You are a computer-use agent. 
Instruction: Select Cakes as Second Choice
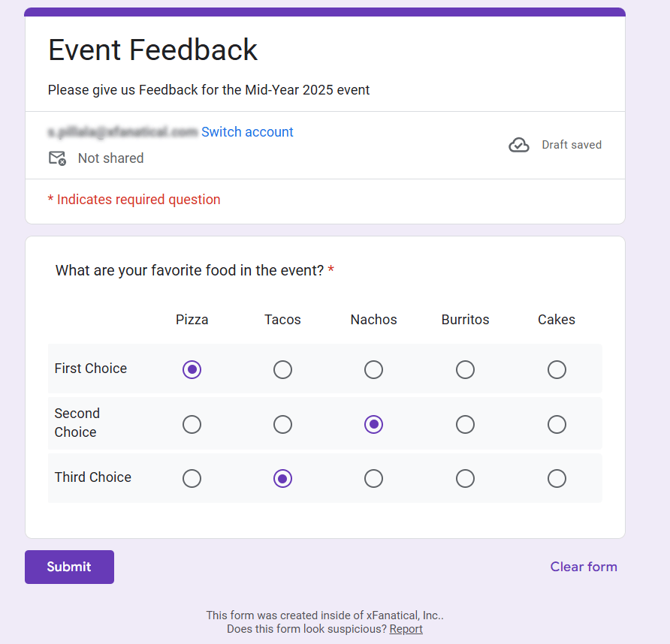coord(557,424)
